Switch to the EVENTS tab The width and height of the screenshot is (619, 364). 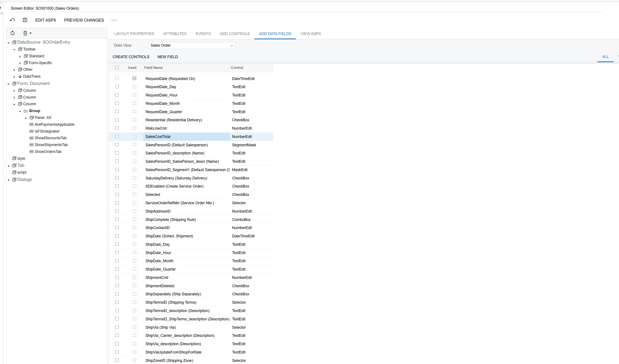[x=203, y=34]
